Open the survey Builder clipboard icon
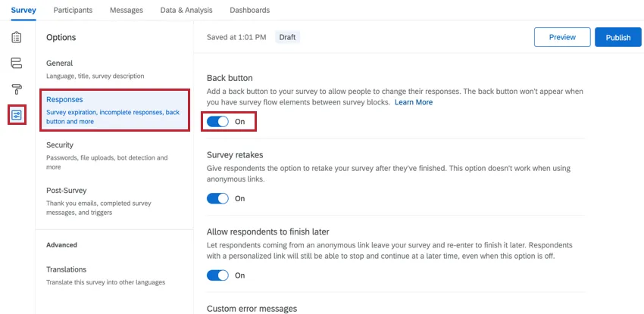Viewport: 644px width, 314px height. pos(17,37)
